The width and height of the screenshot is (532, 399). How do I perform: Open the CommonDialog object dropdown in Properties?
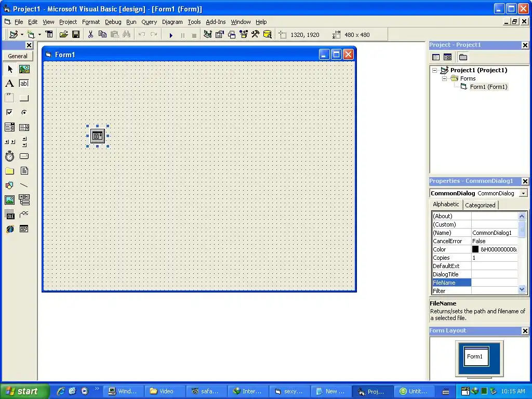(x=523, y=193)
